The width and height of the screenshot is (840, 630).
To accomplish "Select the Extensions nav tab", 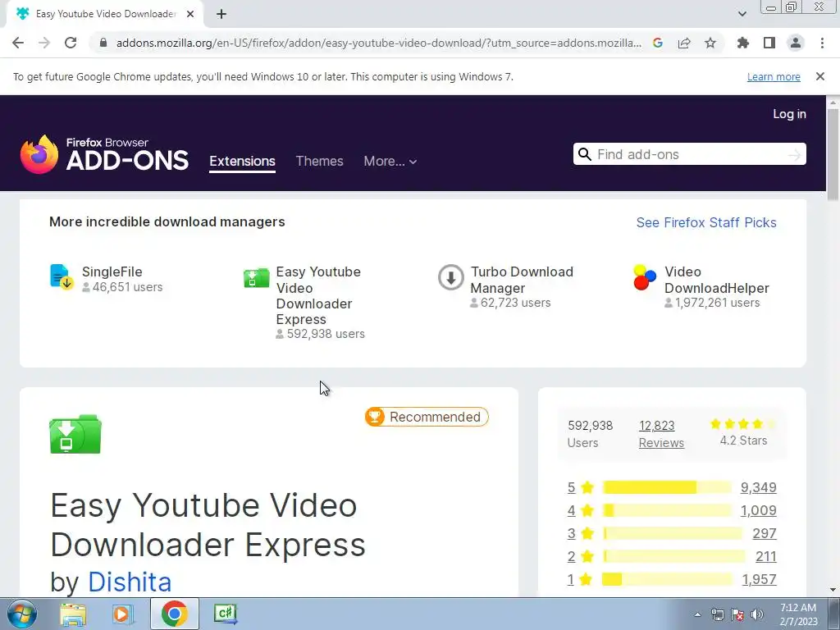I will tap(242, 162).
